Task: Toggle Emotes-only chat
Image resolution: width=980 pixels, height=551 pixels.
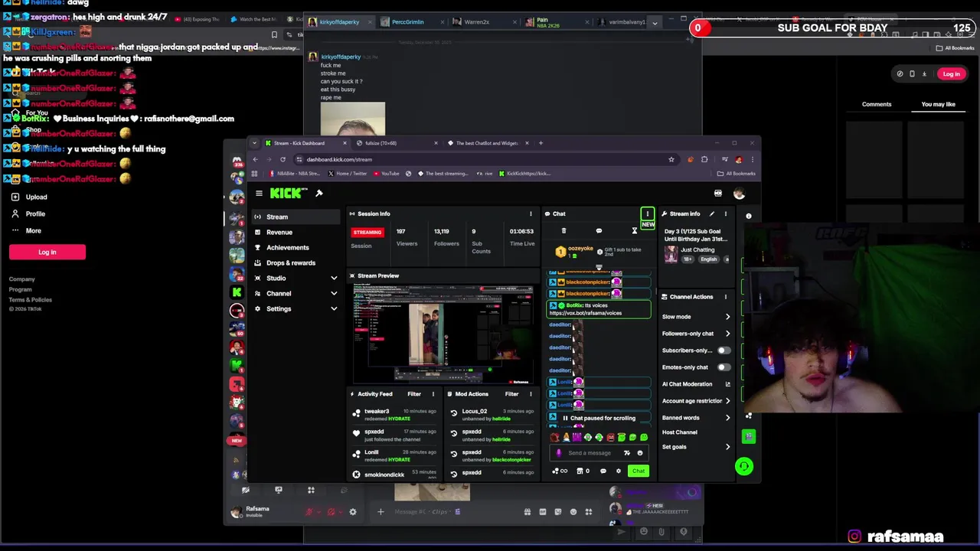Action: point(724,367)
